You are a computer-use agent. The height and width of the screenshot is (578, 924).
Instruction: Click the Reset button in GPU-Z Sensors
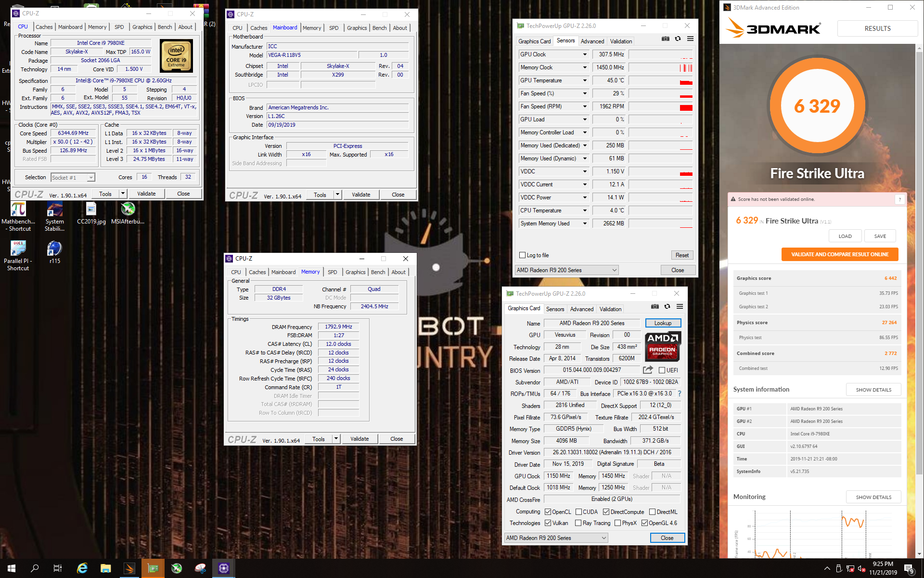point(682,255)
